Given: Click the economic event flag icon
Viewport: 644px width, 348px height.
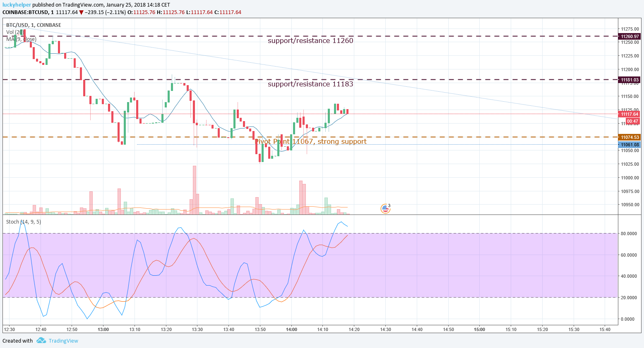Looking at the screenshot, I should 385,209.
